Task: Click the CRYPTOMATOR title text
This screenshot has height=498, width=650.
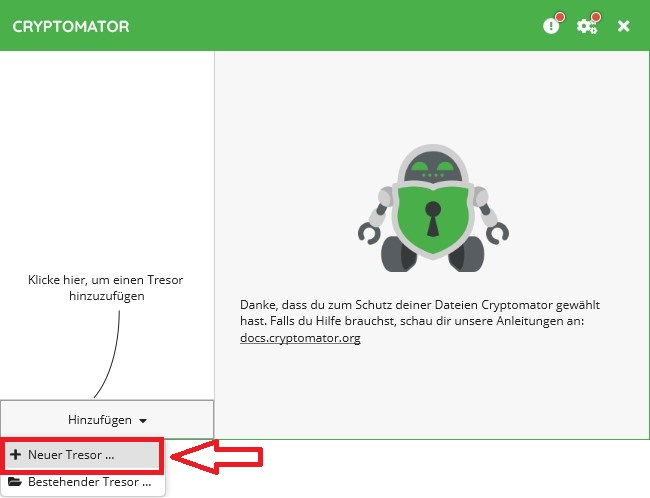Action: click(x=70, y=26)
